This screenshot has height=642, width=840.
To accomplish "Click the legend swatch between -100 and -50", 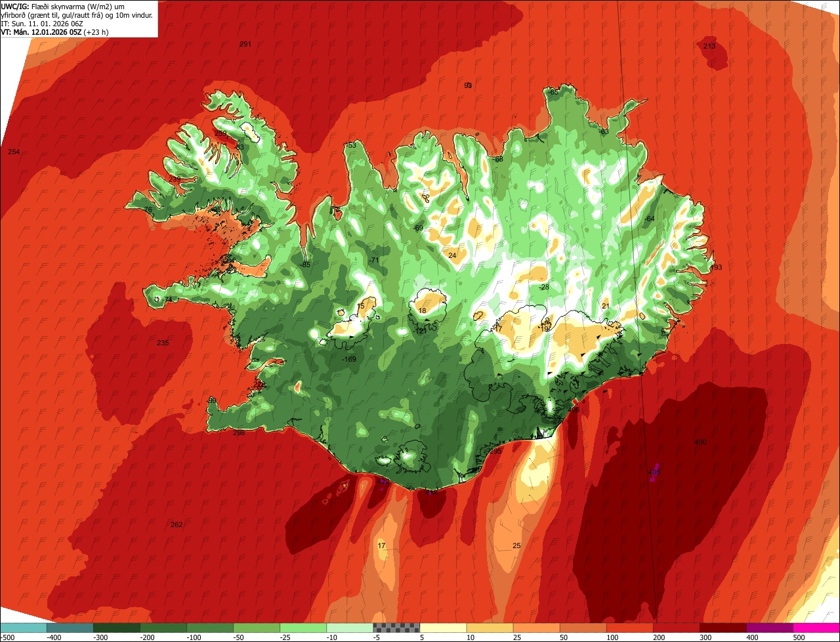I will coord(210,628).
